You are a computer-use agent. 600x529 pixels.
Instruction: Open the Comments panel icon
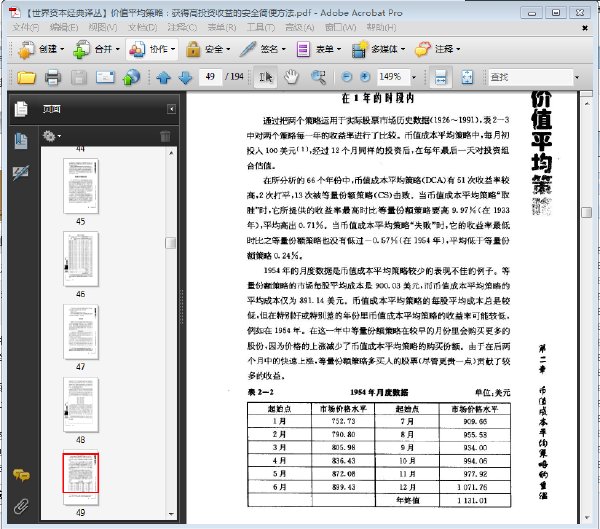[x=21, y=475]
